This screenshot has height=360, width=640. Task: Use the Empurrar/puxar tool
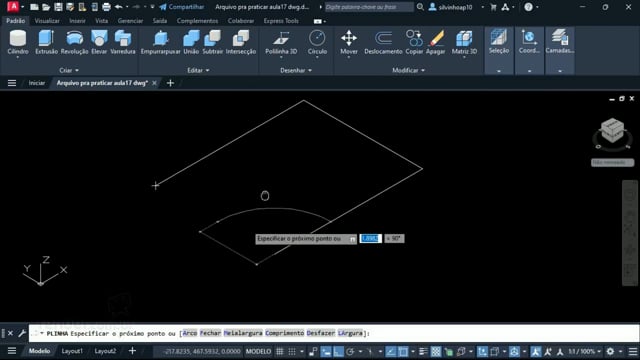pyautogui.click(x=160, y=42)
